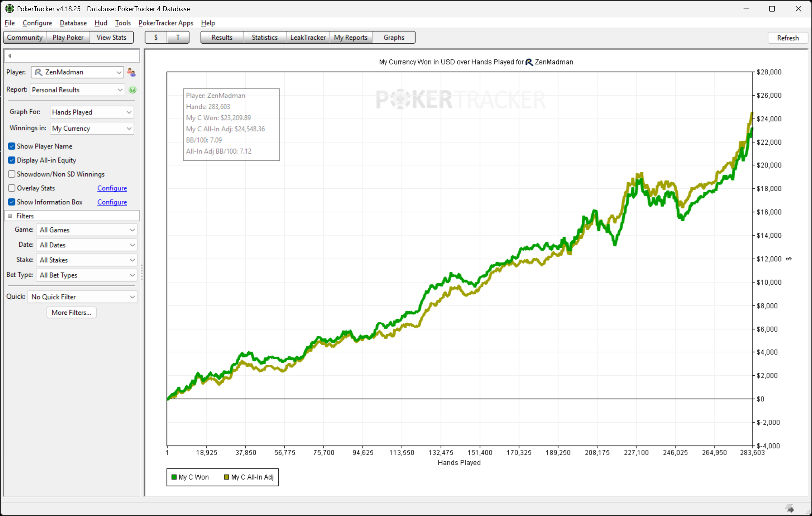Switch to the Community tab
This screenshot has height=516, width=812.
pos(25,38)
